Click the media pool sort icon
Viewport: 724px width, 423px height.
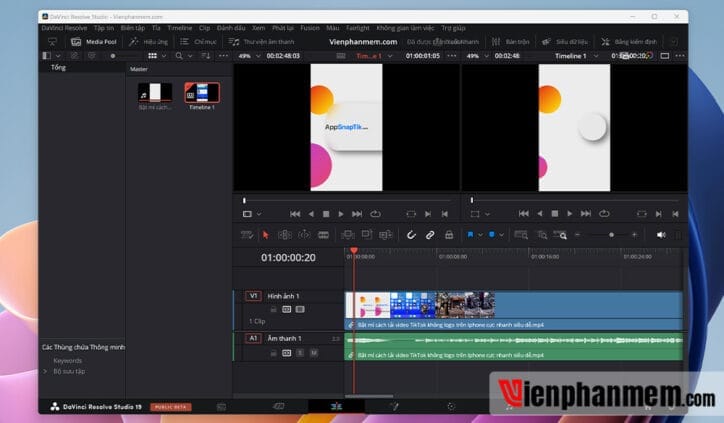(x=206, y=56)
